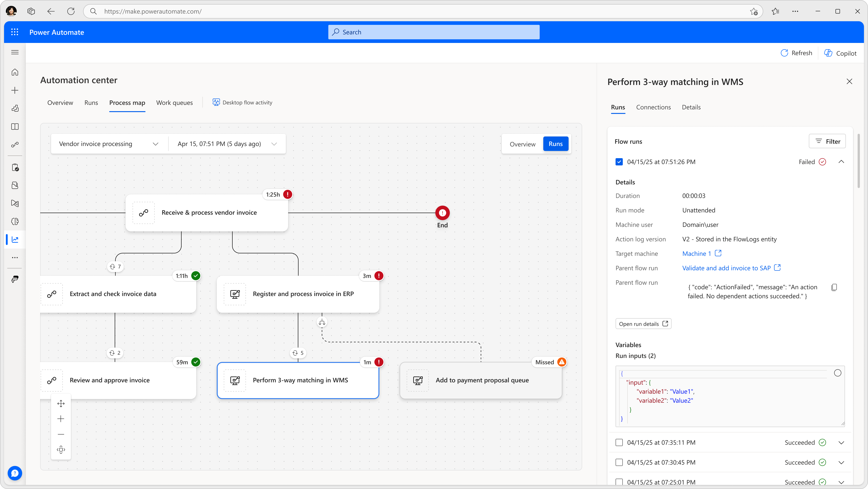
Task: Open the app launcher waffle icon
Action: click(x=14, y=32)
